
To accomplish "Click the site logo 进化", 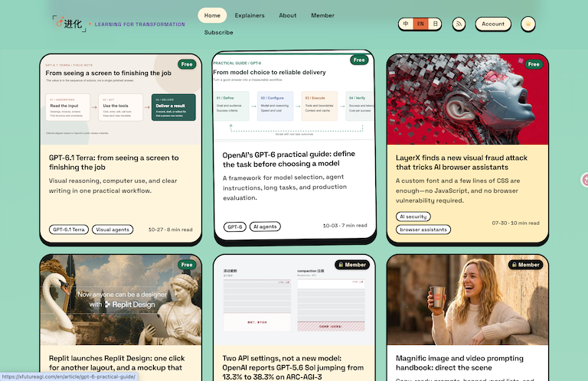I will point(70,24).
